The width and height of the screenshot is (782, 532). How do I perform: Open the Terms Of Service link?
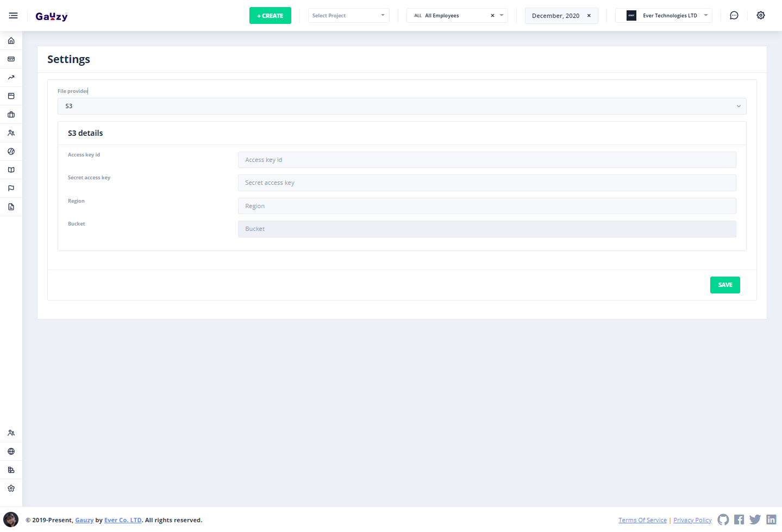tap(642, 520)
